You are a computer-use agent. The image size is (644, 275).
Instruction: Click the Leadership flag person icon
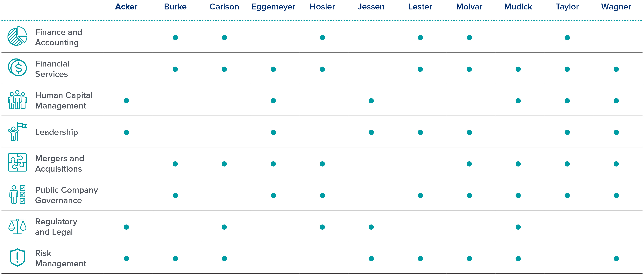coord(17,132)
